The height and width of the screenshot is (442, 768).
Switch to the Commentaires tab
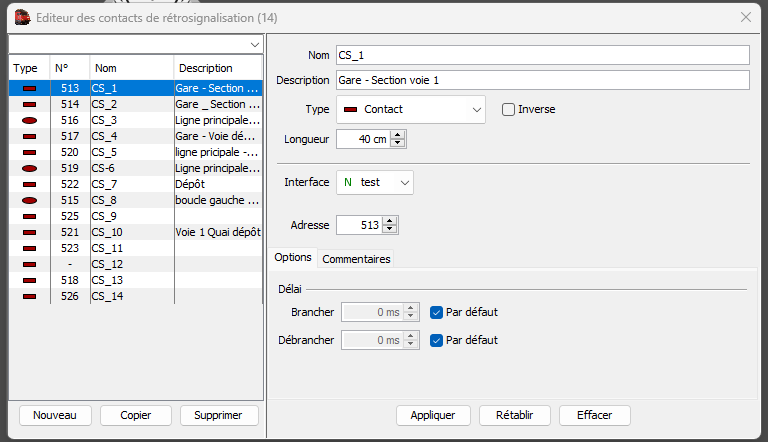356,259
